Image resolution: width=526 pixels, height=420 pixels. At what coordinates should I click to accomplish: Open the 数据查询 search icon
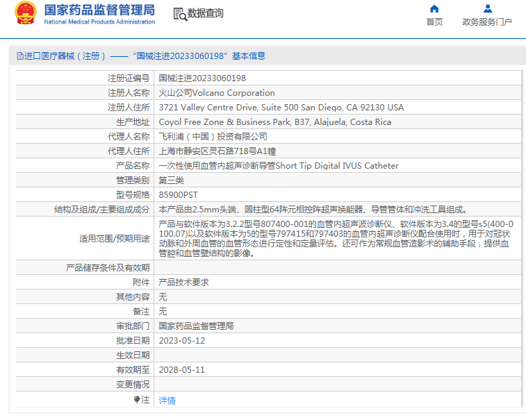pos(180,14)
